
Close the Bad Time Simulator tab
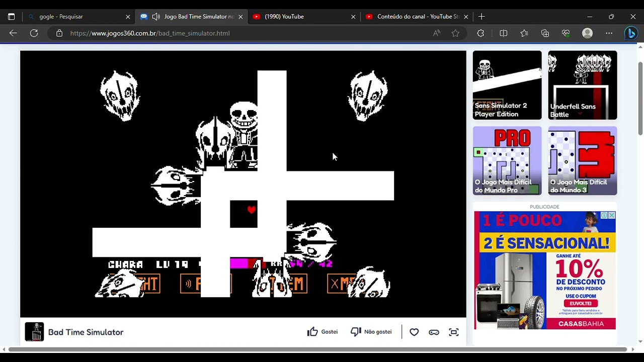point(240,17)
